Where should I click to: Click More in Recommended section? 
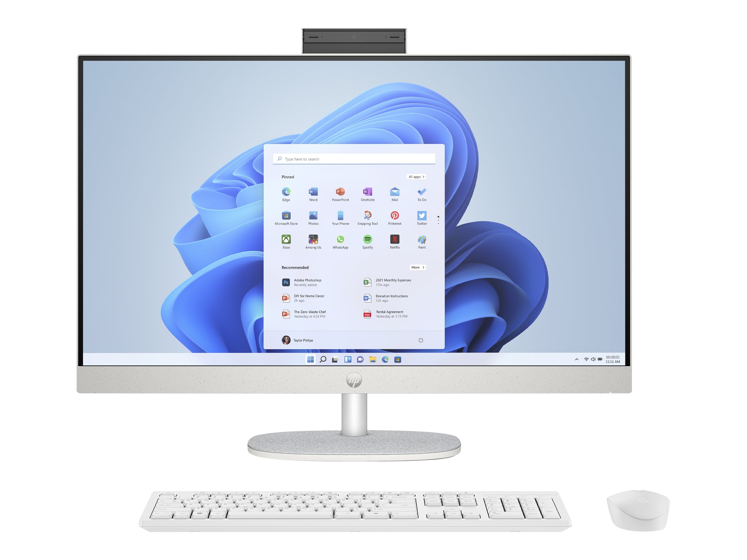coord(418,267)
